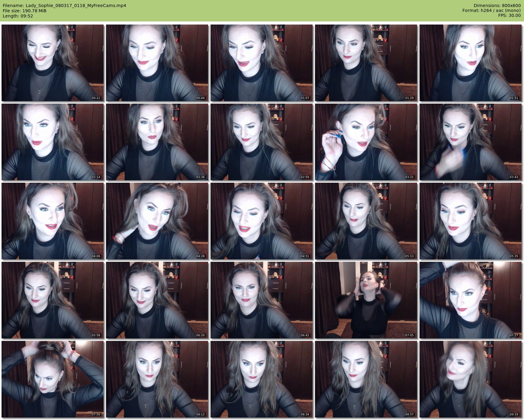The image size is (524, 420).
Task: Click the frame marked 04:51
Action: [262, 221]
